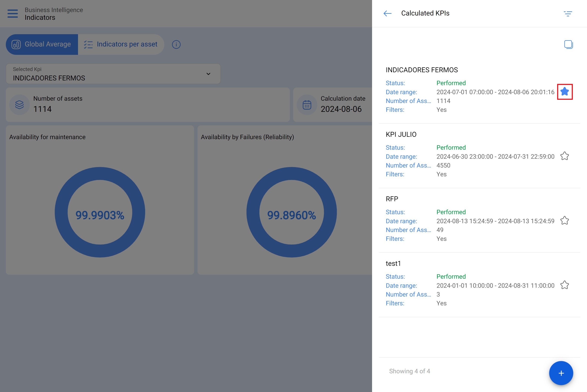587x392 pixels.
Task: Click the Number of assets value 1114 card
Action: click(x=148, y=105)
